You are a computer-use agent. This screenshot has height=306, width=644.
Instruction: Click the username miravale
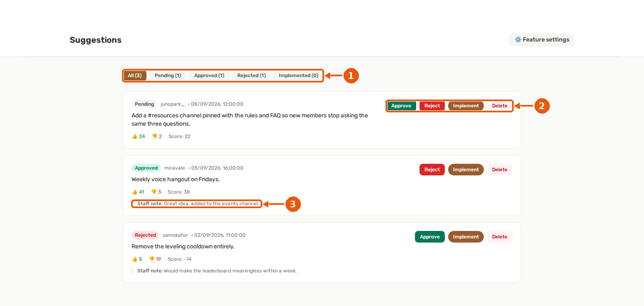pyautogui.click(x=175, y=168)
